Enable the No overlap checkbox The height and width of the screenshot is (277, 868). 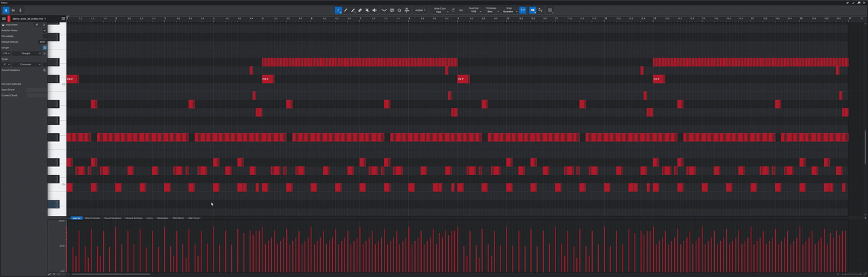[x=45, y=36]
